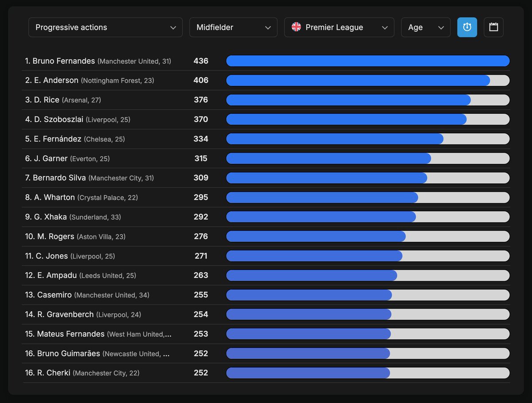Image resolution: width=532 pixels, height=403 pixels.
Task: Click the value 309
Action: 201,178
